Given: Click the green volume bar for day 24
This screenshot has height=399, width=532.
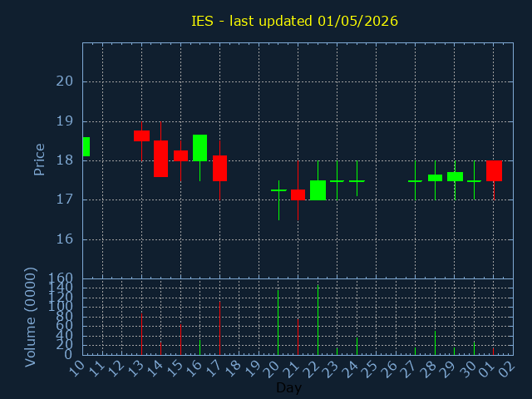Looking at the screenshot, I should coord(357,346).
